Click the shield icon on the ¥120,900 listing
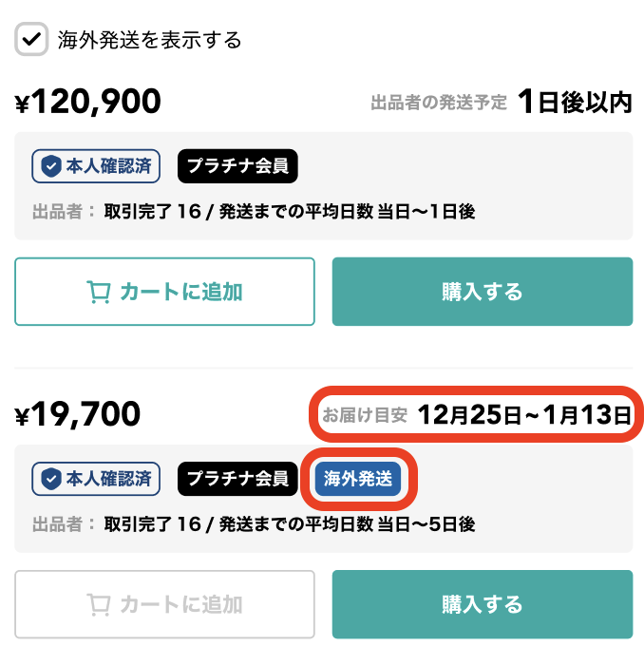This screenshot has height=665, width=644. coord(50,166)
